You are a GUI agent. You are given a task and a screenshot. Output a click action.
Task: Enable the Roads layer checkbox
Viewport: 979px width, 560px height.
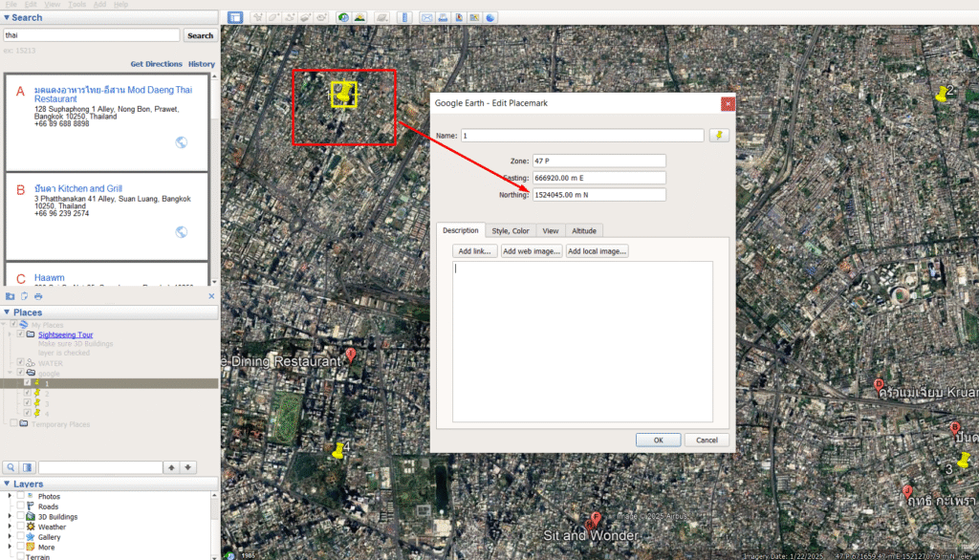pos(21,506)
